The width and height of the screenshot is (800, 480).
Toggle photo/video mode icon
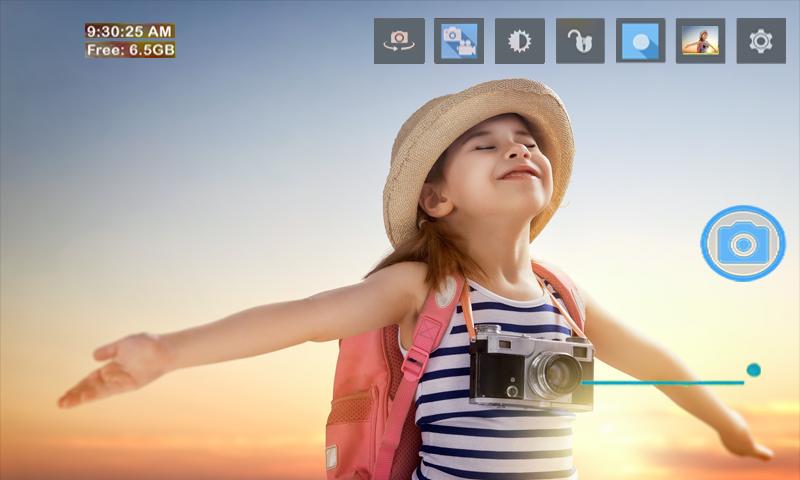[x=459, y=41]
